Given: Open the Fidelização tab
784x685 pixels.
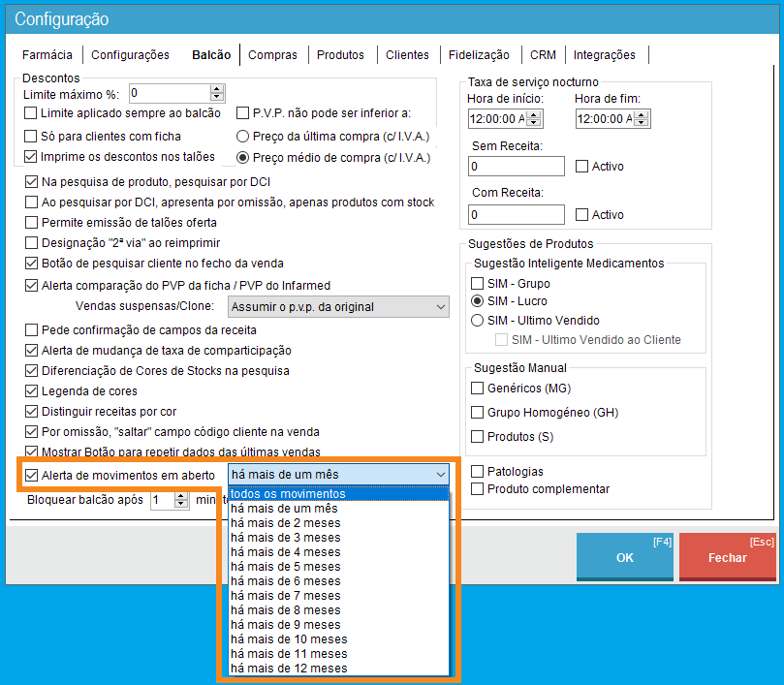Looking at the screenshot, I should 479,55.
